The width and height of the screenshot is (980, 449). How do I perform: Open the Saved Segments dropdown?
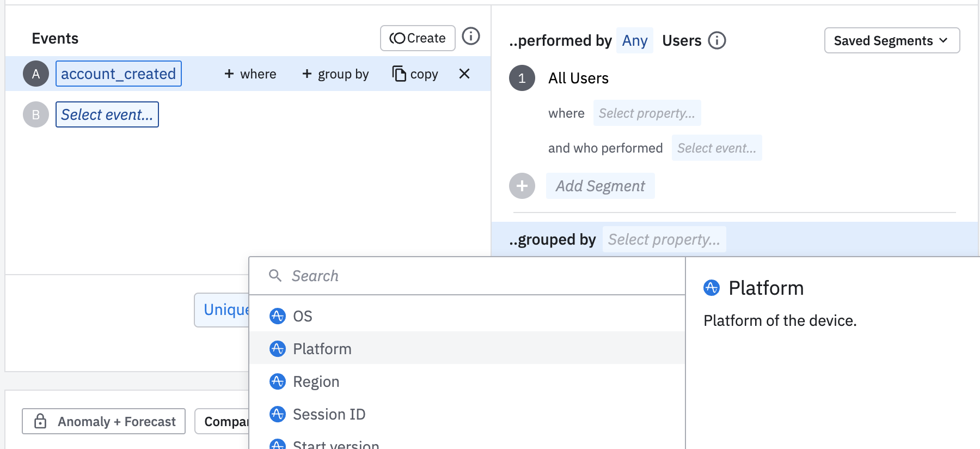tap(891, 40)
